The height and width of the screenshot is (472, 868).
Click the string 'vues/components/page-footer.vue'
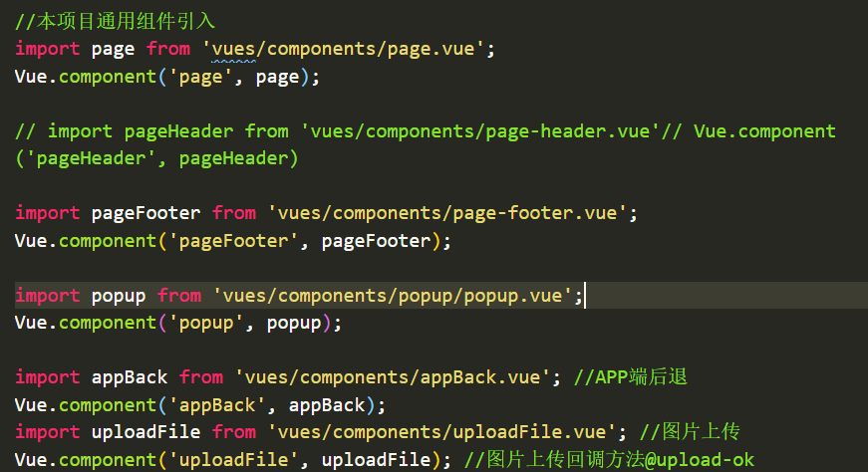(447, 213)
